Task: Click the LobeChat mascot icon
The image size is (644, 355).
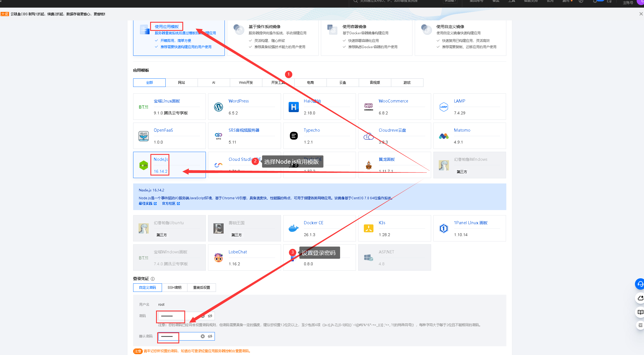Action: pos(218,258)
